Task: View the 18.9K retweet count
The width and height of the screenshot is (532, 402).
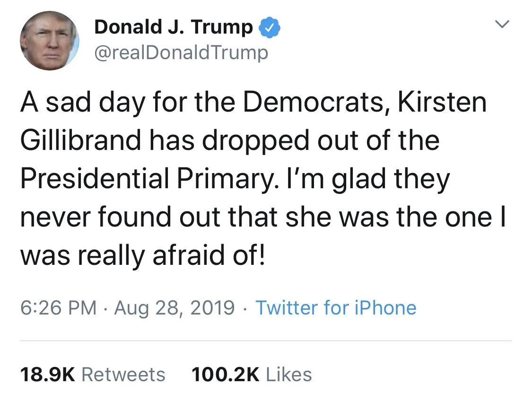Action: 47,375
